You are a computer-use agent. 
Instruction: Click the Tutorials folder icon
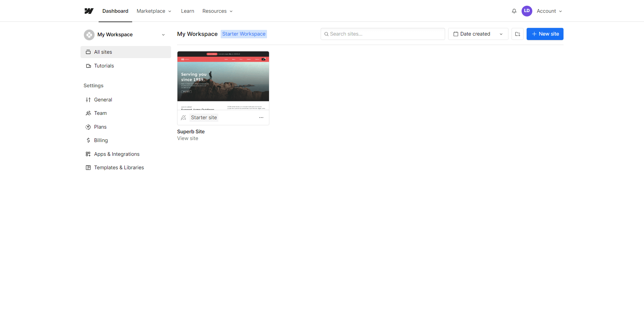88,66
